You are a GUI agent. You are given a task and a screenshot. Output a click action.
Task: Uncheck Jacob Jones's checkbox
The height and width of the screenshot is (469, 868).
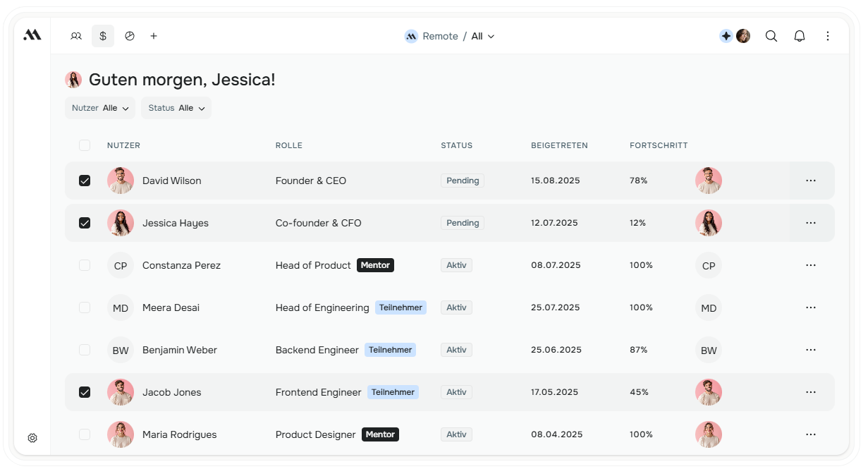click(x=85, y=392)
